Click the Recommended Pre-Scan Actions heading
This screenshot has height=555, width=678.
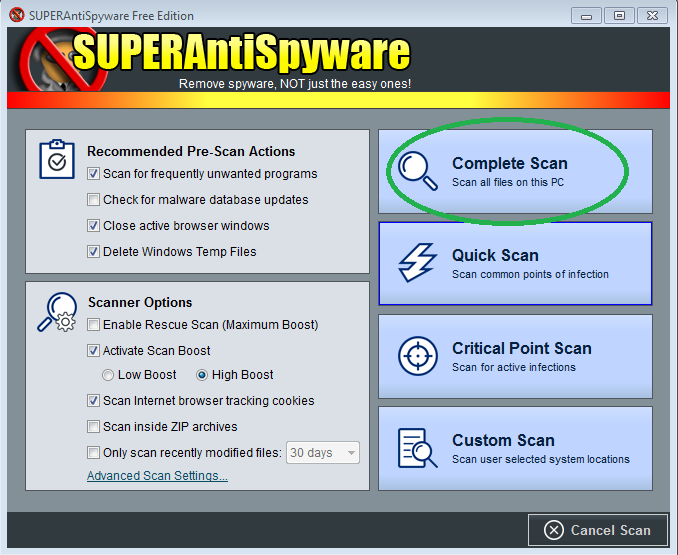(x=191, y=151)
